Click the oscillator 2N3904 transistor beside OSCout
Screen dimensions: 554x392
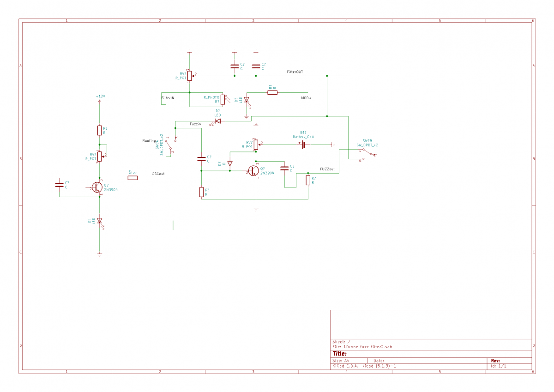click(97, 187)
